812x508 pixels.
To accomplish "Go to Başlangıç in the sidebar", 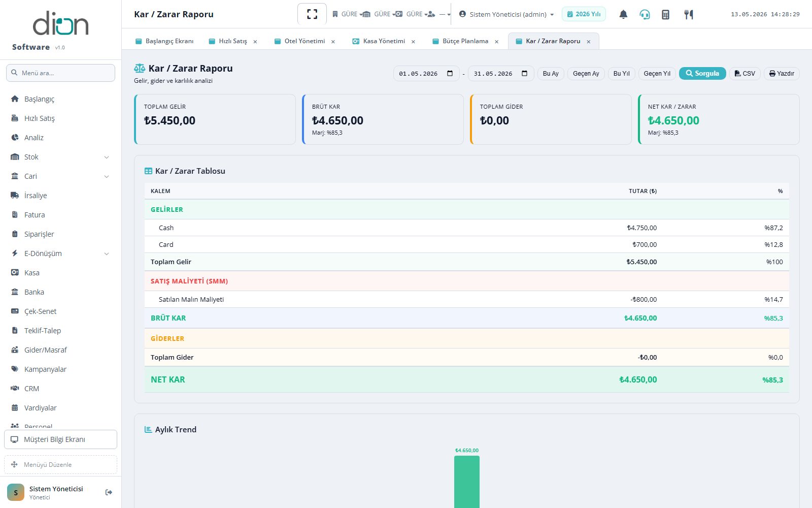I will point(61,99).
